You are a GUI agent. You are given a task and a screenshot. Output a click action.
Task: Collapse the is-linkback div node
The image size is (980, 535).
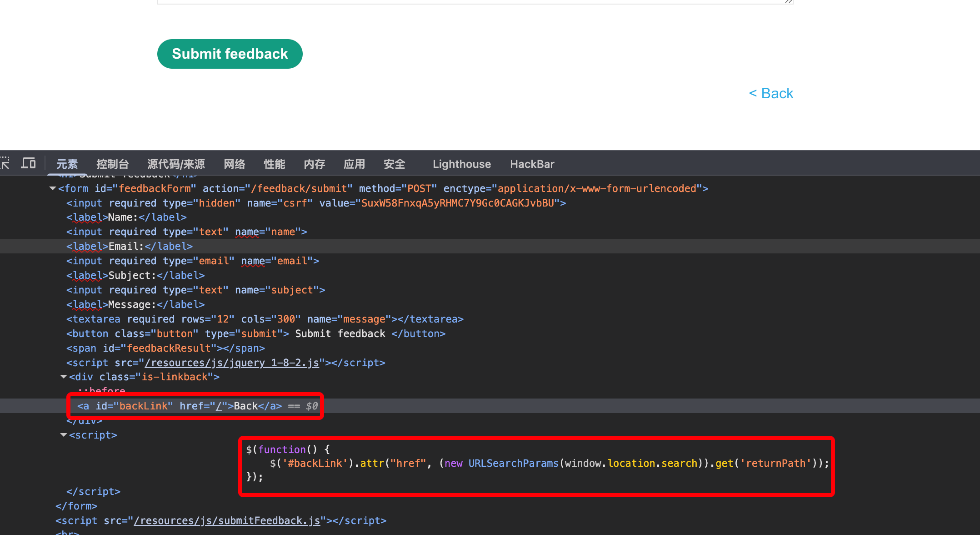coord(64,377)
